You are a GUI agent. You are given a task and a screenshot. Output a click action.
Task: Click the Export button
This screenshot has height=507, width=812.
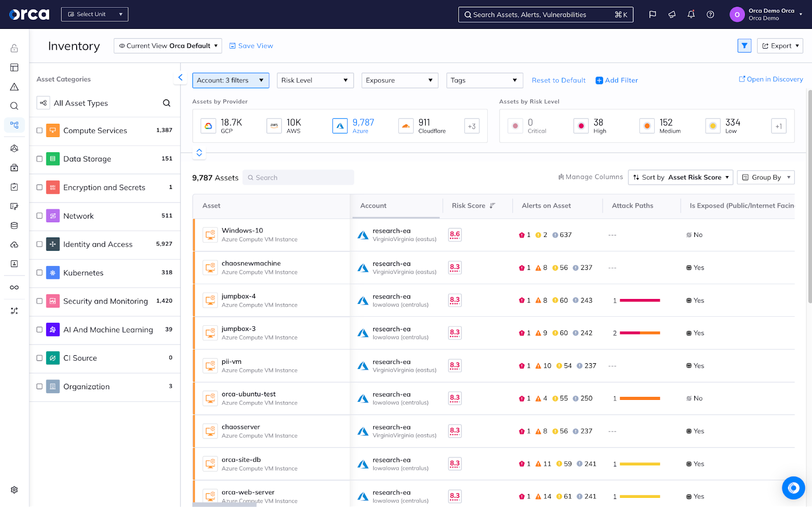(780, 46)
